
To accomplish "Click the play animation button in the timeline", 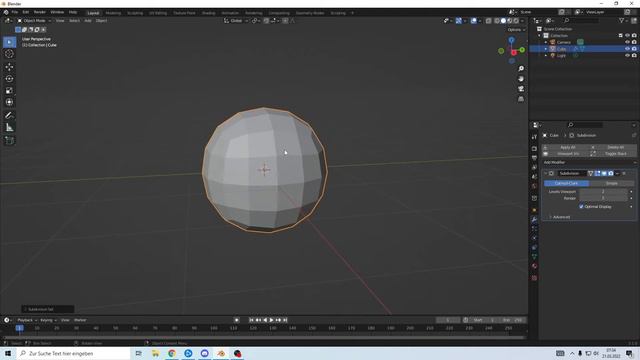I will 271,320.
